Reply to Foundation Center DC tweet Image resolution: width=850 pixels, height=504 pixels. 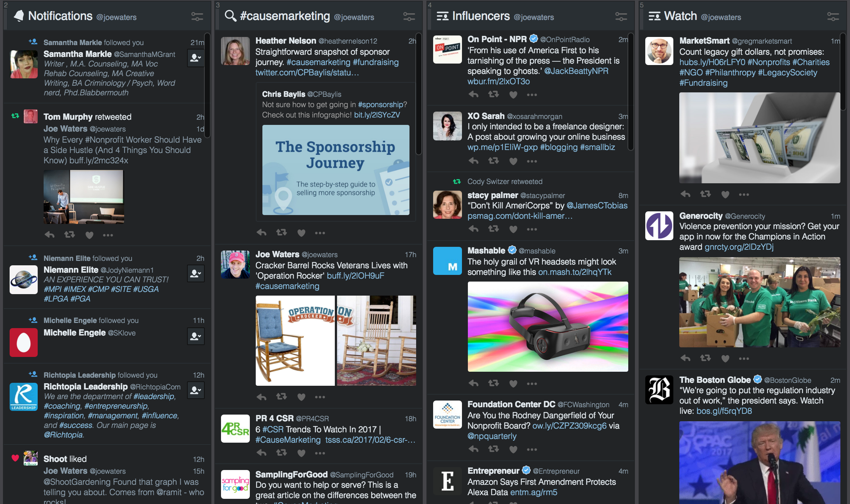coord(473,449)
